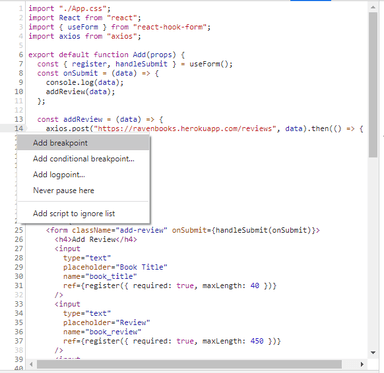Click line number 8 in gutter
The width and height of the screenshot is (384, 373).
[x=21, y=73]
